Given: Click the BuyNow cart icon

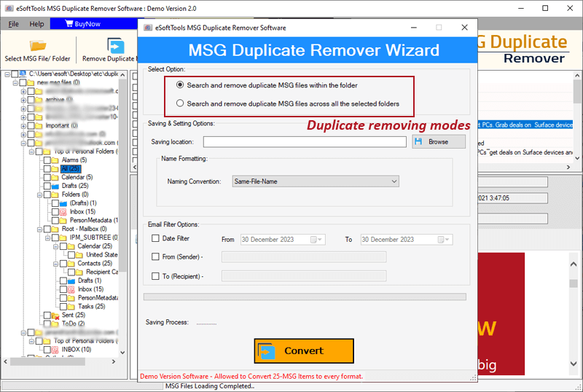Looking at the screenshot, I should click(x=69, y=23).
